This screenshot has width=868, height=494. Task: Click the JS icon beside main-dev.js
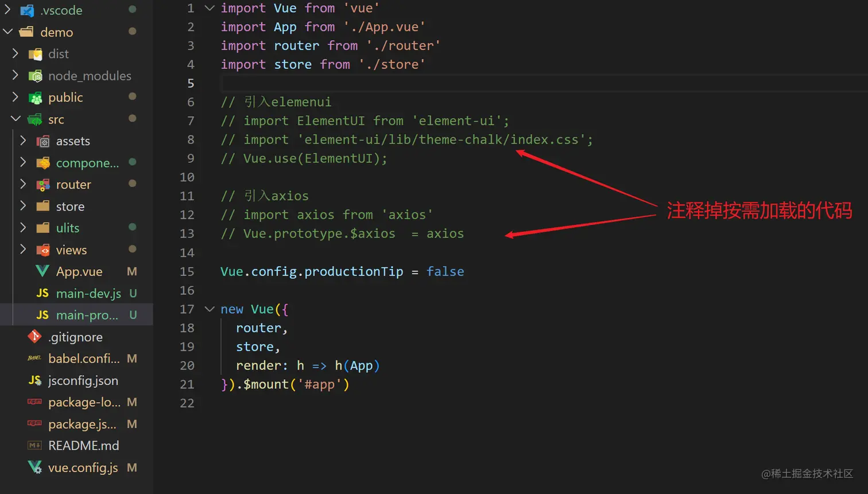click(x=42, y=293)
